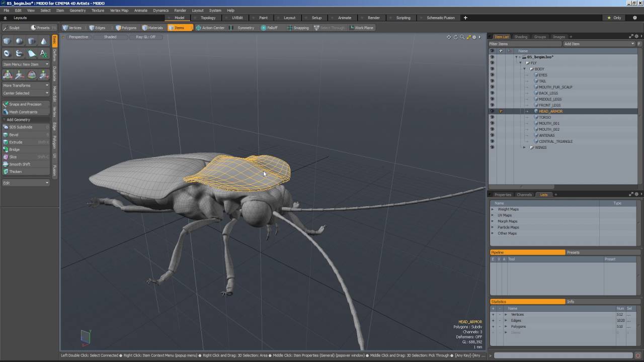Image resolution: width=644 pixels, height=362 pixels.
Task: Select the Cone primitive tool
Action: pos(44,41)
